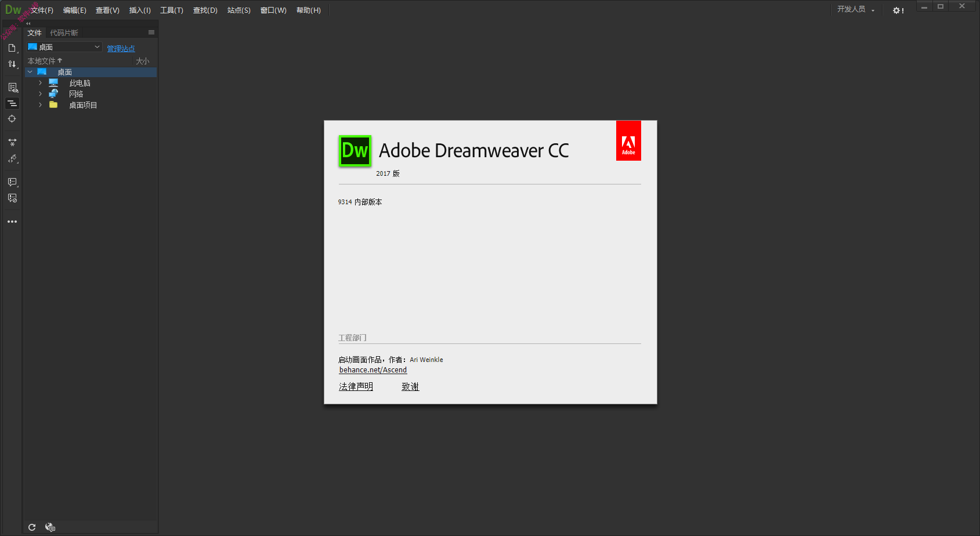Image resolution: width=980 pixels, height=536 pixels.
Task: Minimize the Dreamweaver window
Action: [924, 6]
